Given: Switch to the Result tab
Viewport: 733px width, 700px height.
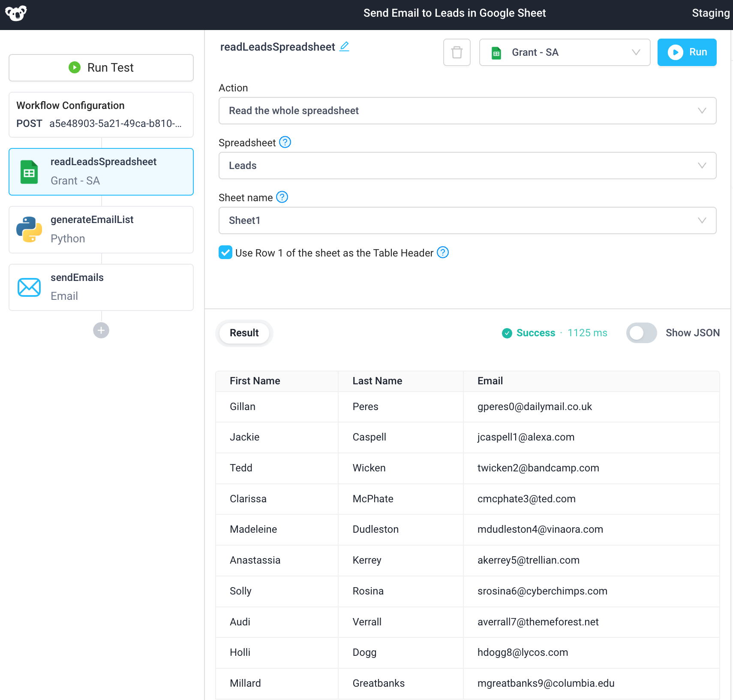Looking at the screenshot, I should pyautogui.click(x=244, y=333).
